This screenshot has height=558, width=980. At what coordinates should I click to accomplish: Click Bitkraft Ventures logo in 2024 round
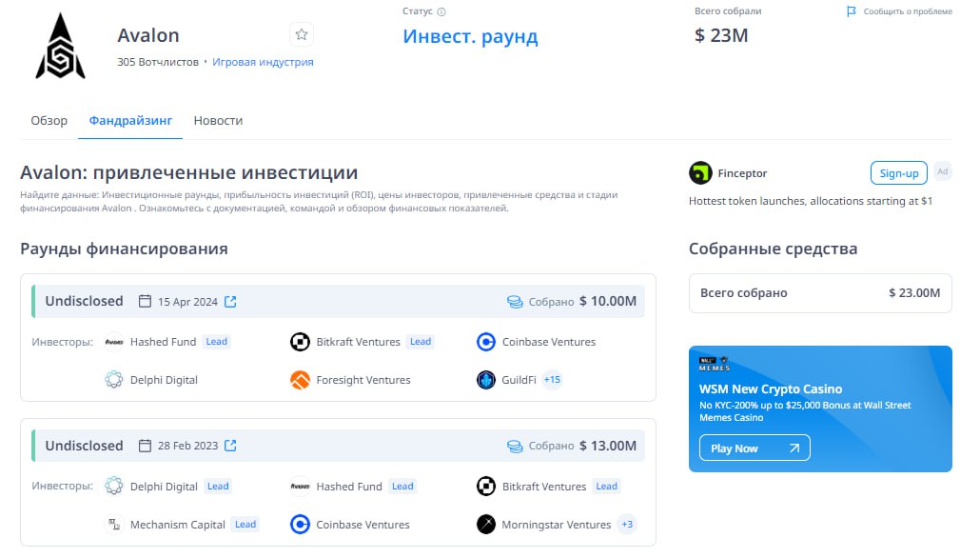[300, 342]
